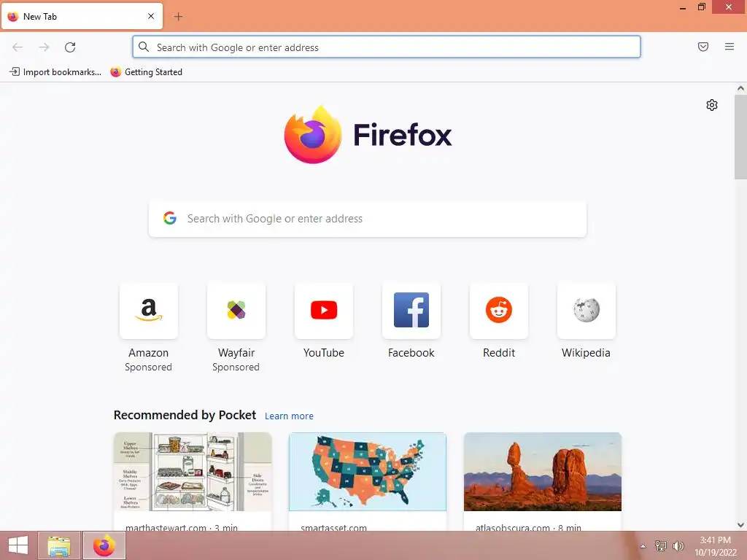Click the Sponsored label under Wayfair
This screenshot has width=747, height=560.
pos(236,367)
